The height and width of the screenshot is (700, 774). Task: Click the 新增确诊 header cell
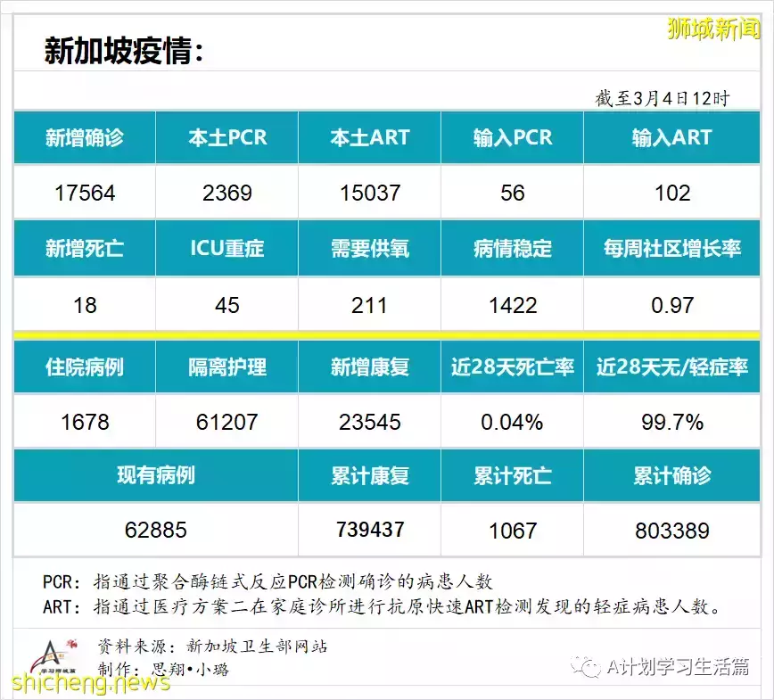click(84, 137)
